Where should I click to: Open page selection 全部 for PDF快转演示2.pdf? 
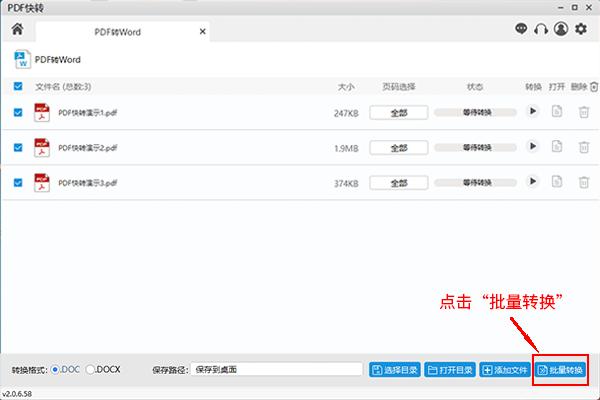coord(399,148)
